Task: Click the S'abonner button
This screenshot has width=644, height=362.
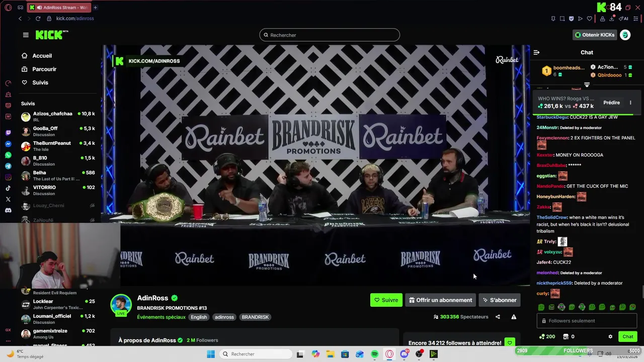Action: click(x=500, y=300)
